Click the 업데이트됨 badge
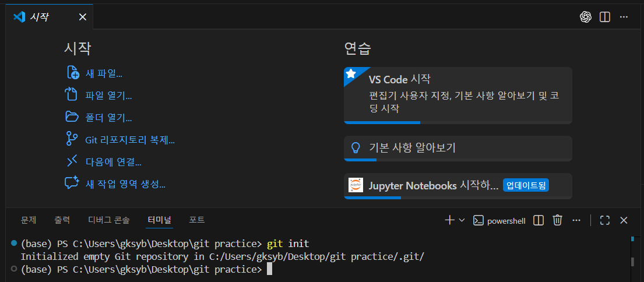644x282 pixels. point(526,185)
